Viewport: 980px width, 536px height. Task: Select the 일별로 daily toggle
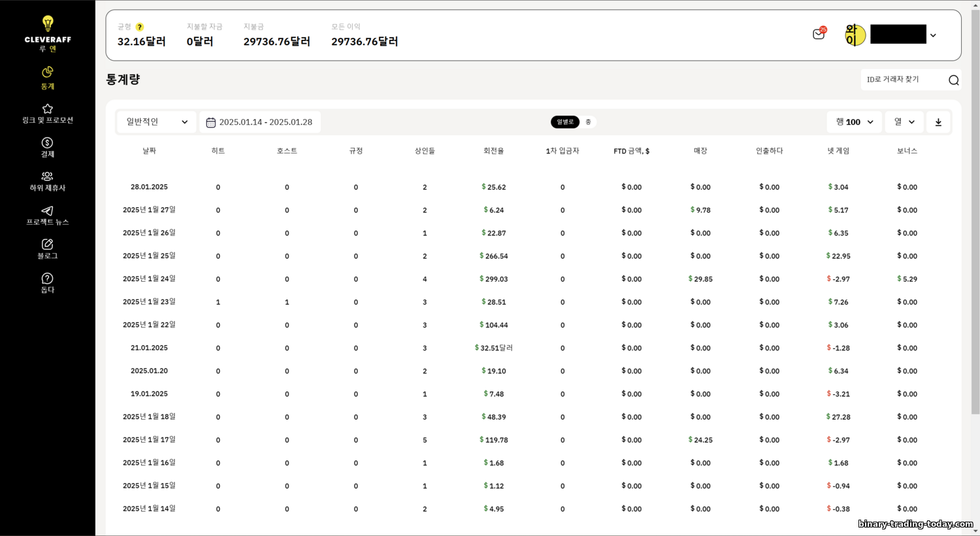[x=565, y=122]
